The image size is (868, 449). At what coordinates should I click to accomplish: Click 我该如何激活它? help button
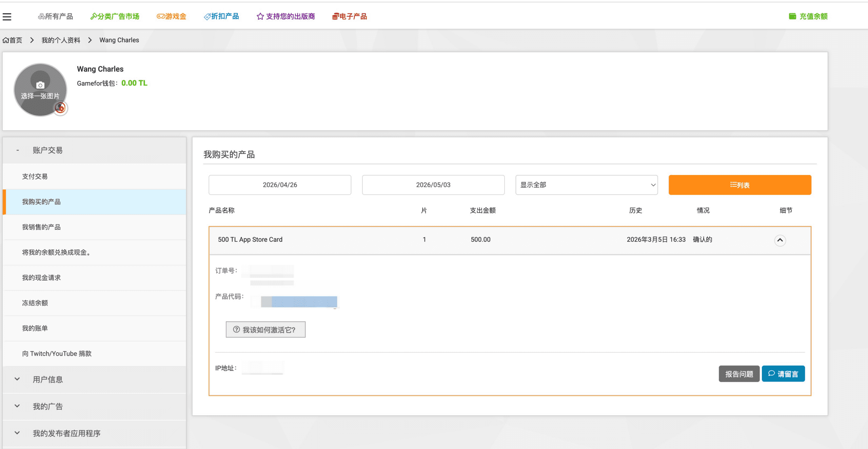tap(265, 330)
